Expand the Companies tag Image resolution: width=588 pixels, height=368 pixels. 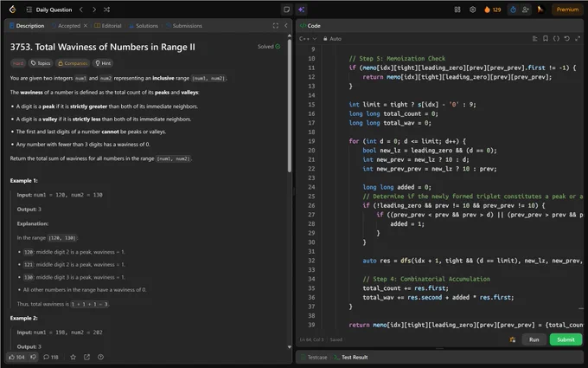click(x=73, y=63)
